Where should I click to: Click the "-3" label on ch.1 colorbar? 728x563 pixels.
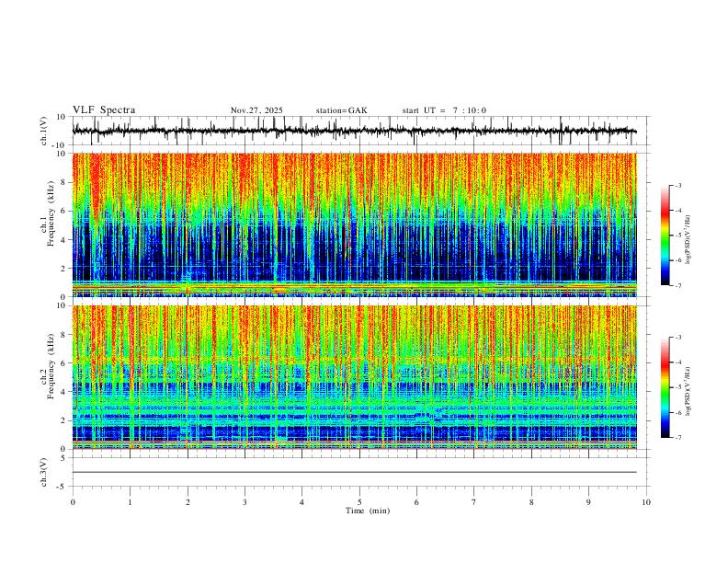click(678, 185)
